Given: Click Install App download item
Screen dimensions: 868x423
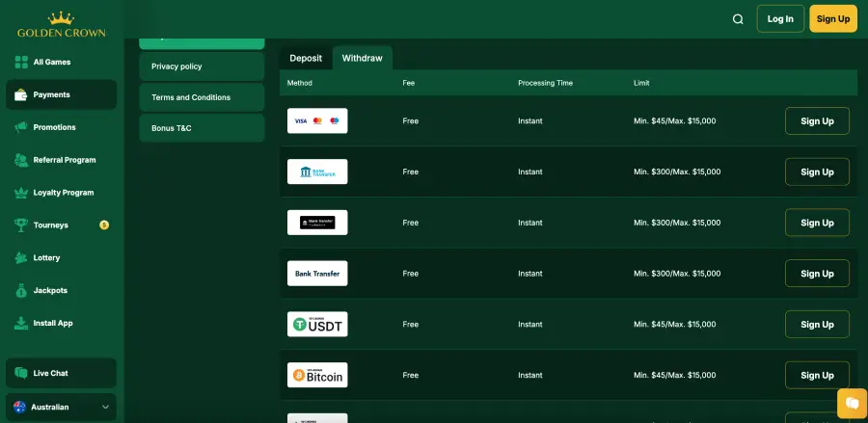Looking at the screenshot, I should tap(52, 323).
